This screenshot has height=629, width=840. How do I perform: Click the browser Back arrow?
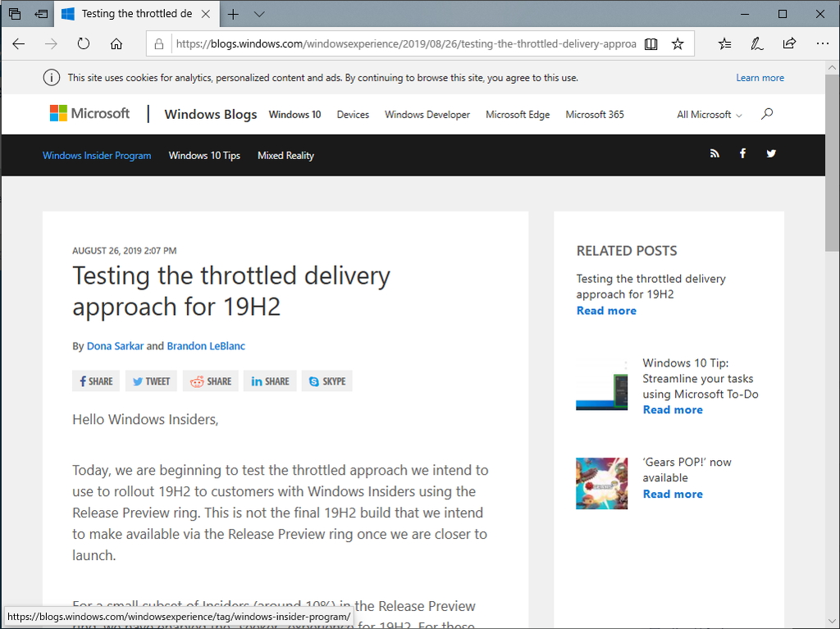point(19,44)
